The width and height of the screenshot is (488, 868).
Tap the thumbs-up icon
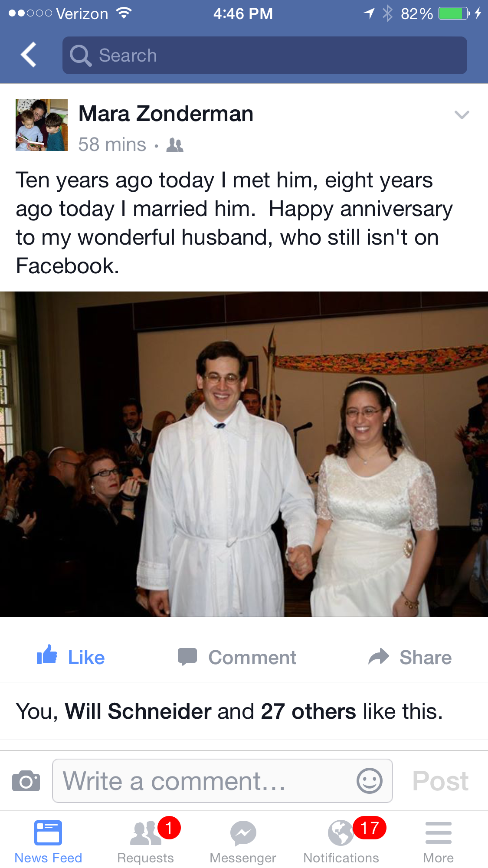(47, 655)
